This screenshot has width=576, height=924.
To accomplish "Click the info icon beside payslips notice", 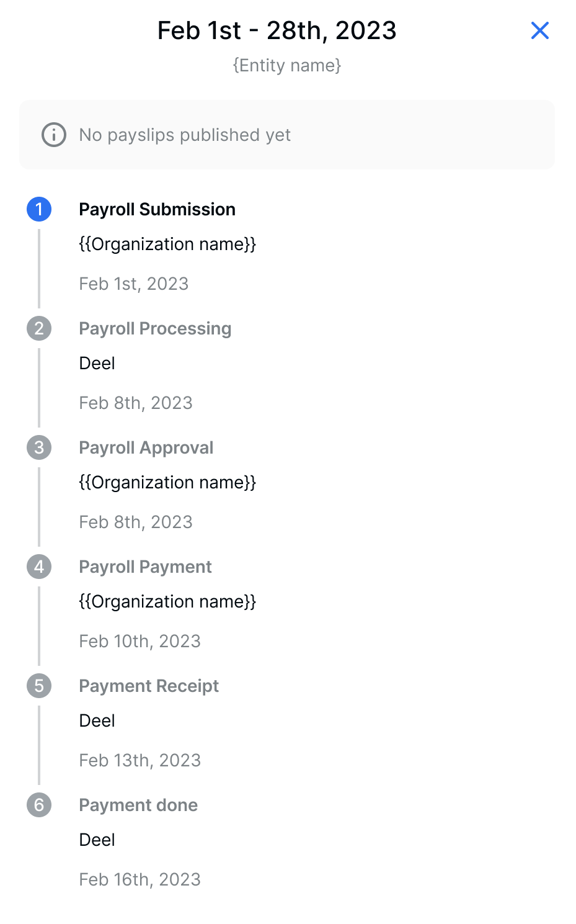I will [54, 135].
